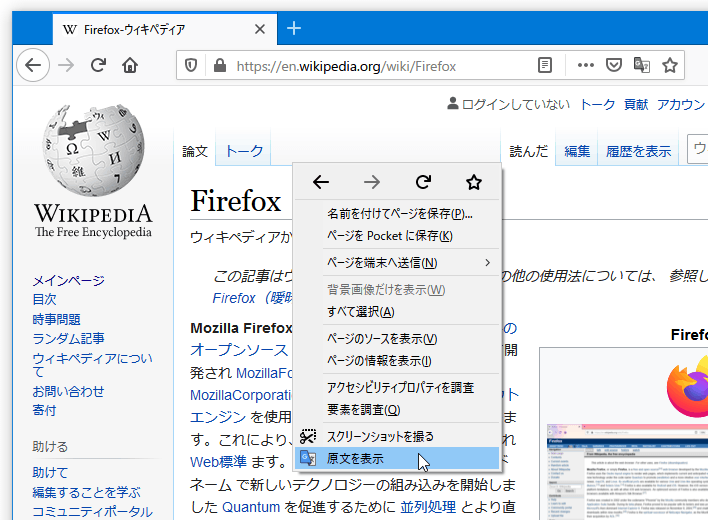Click Back arrow in context menu
This screenshot has height=520, width=708.
tap(321, 182)
